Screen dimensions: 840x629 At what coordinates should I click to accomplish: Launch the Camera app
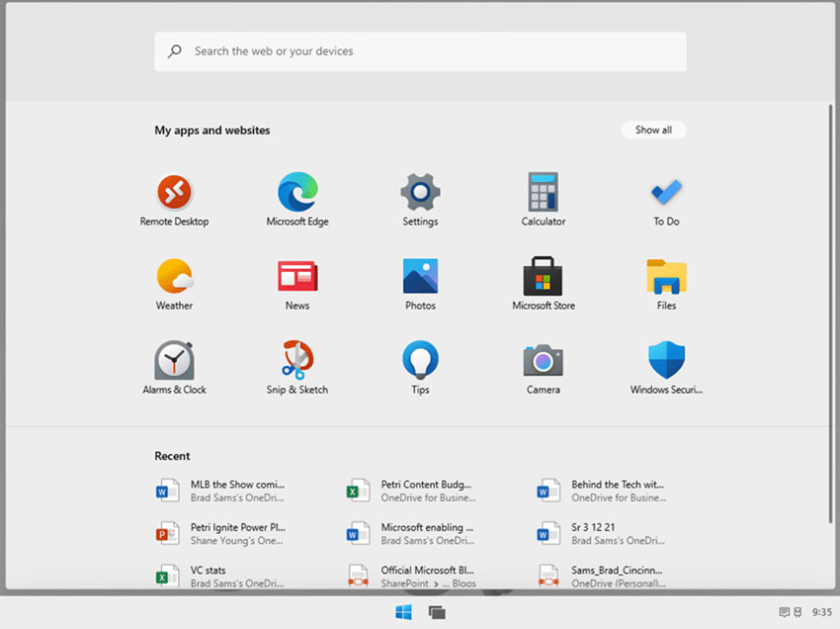(x=544, y=360)
